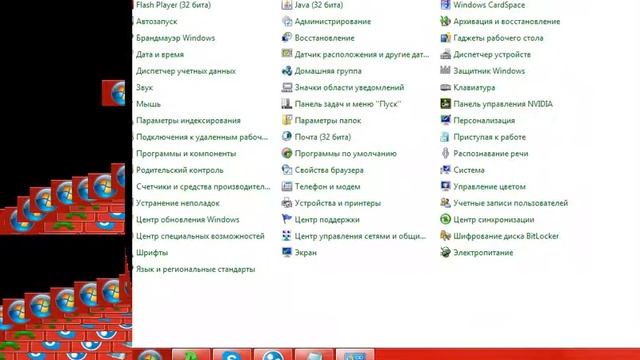Click the Архивация и восстановление icon
The image size is (640, 360).
point(445,21)
